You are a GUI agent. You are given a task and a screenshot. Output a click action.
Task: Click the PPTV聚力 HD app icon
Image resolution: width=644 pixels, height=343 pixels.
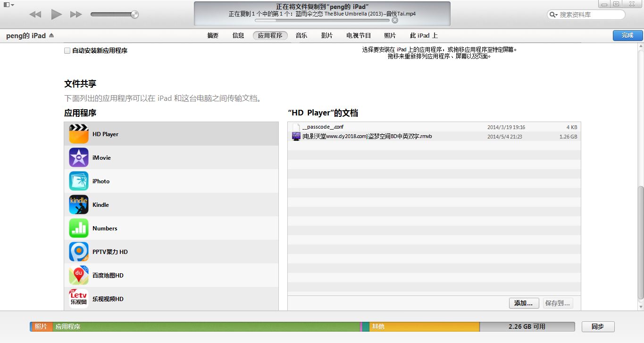point(79,252)
